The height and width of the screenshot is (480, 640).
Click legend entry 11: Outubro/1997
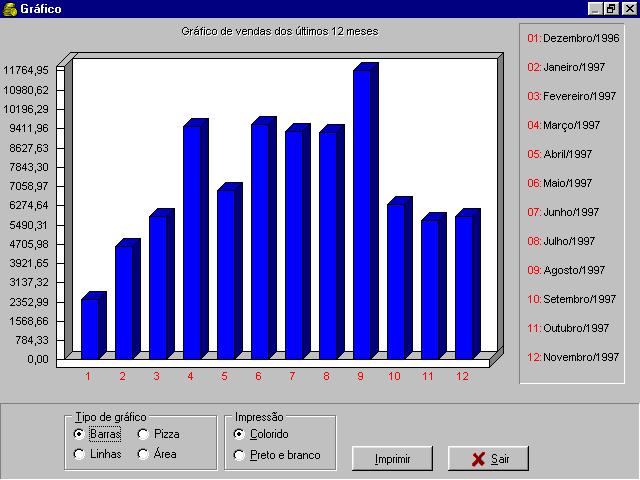tap(568, 328)
